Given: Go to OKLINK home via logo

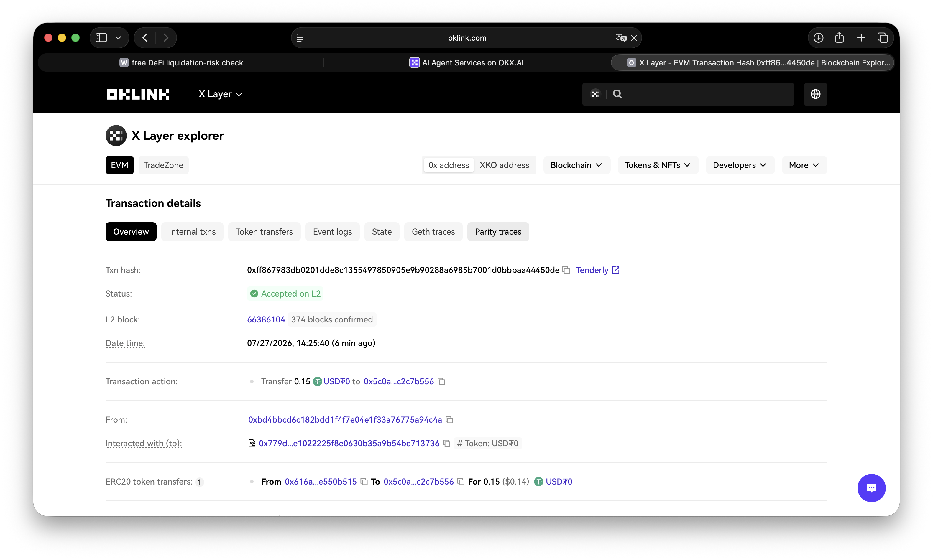Looking at the screenshot, I should click(x=138, y=94).
